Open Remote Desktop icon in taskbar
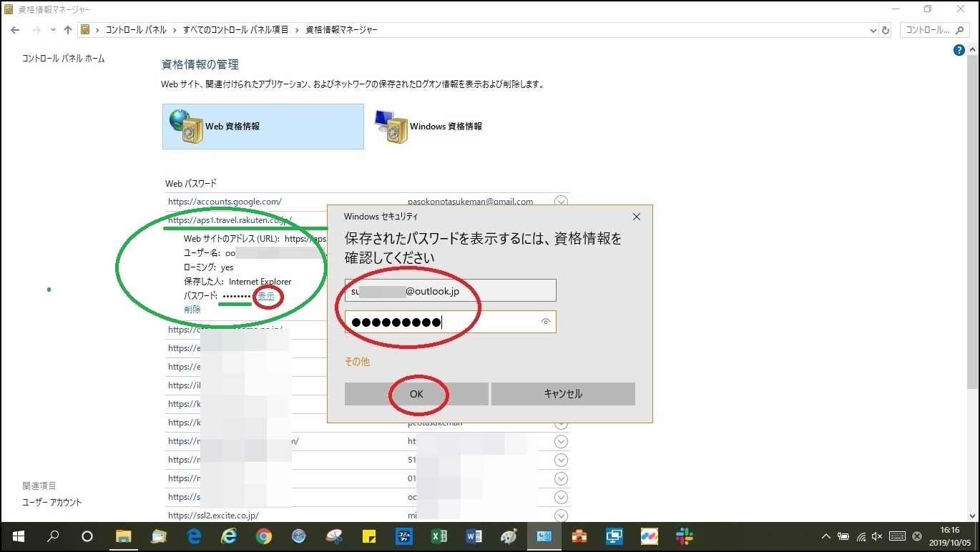The image size is (980, 552). pos(614,536)
